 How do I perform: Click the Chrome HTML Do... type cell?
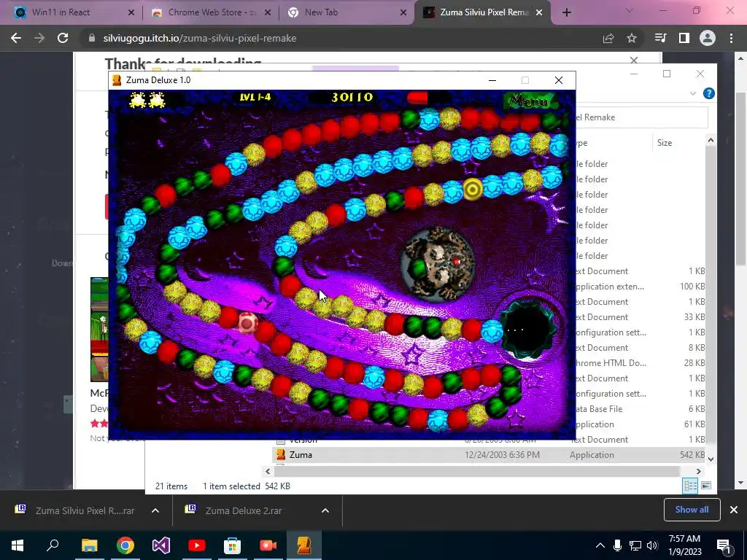(x=611, y=363)
